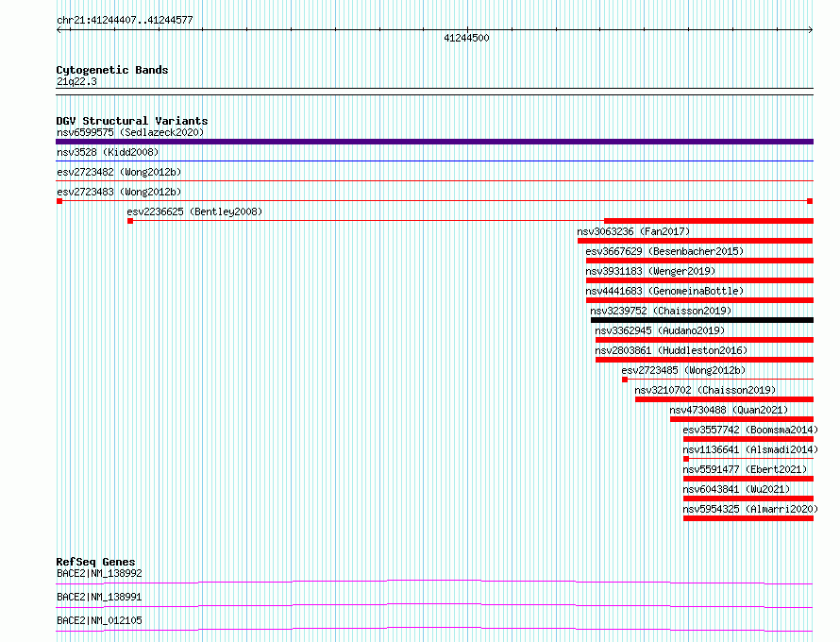Click nsv3239752 (Chaisson2019) label
Screen dimensions: 840x642
(x=661, y=311)
